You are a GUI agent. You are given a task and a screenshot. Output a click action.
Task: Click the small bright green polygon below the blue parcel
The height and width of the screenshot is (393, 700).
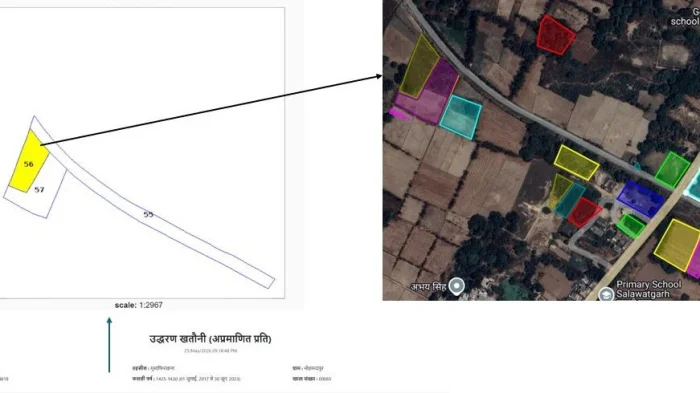click(630, 225)
